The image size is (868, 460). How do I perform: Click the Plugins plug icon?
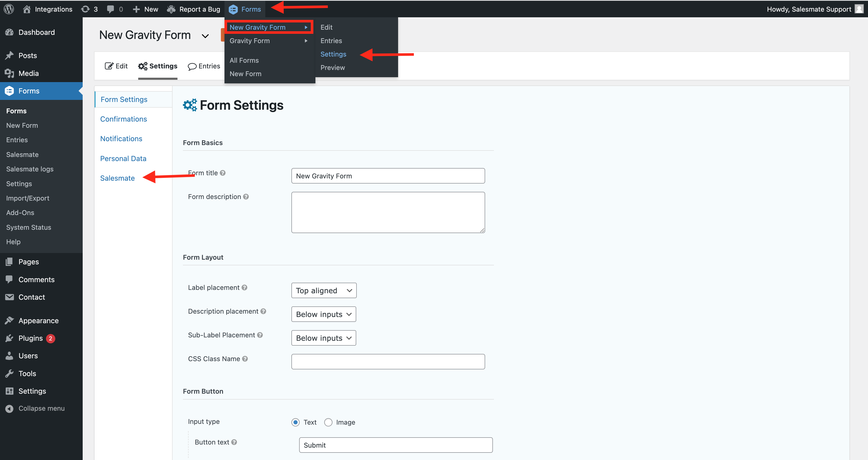tap(10, 338)
